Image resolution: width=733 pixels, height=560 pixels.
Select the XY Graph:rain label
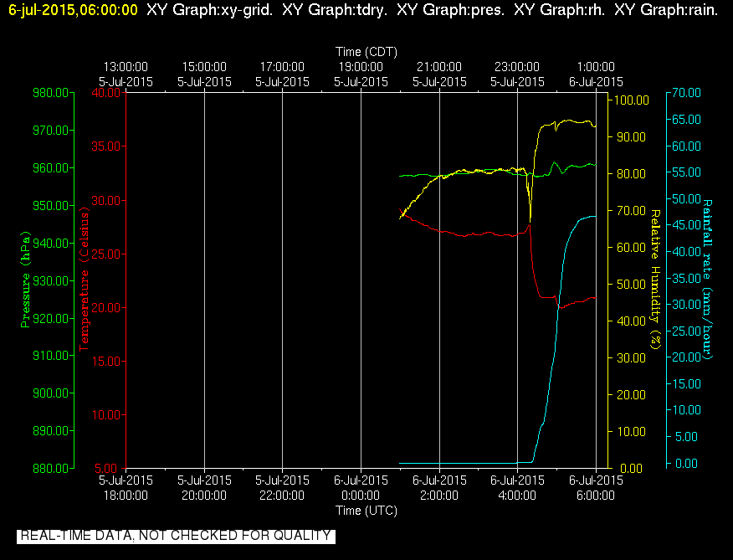[666, 10]
